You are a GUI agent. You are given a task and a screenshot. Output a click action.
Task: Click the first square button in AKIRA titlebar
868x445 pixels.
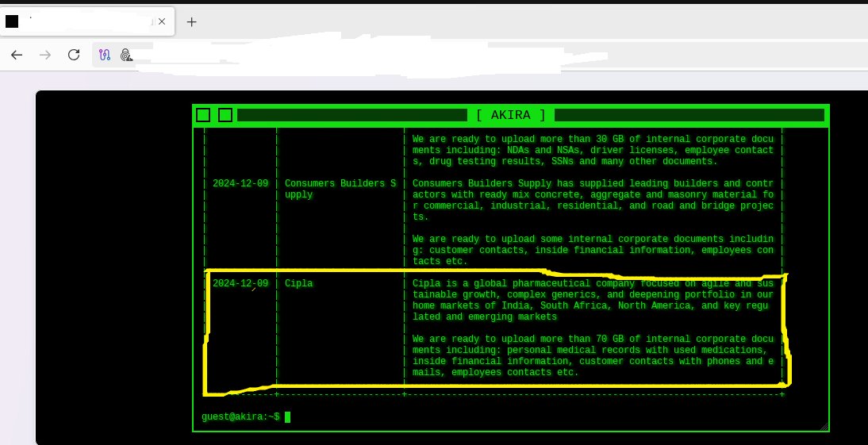[203, 115]
